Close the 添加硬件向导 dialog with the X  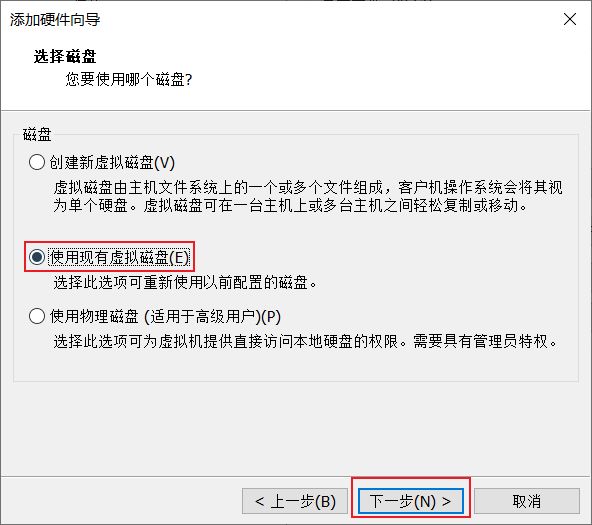(570, 19)
